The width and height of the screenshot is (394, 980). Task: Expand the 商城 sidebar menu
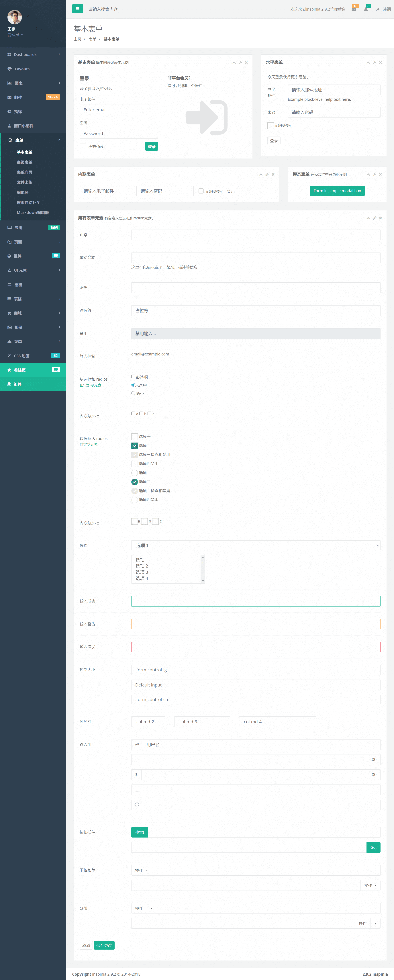pos(33,313)
